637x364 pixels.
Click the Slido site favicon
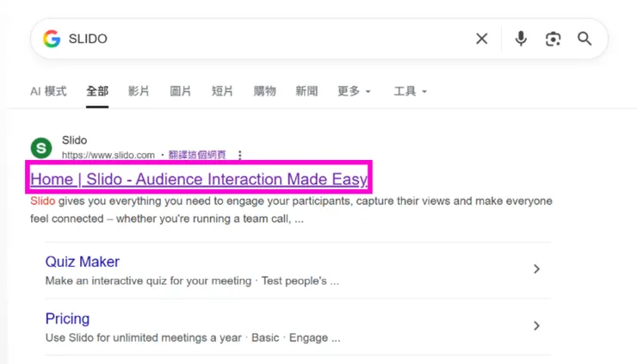(x=41, y=147)
